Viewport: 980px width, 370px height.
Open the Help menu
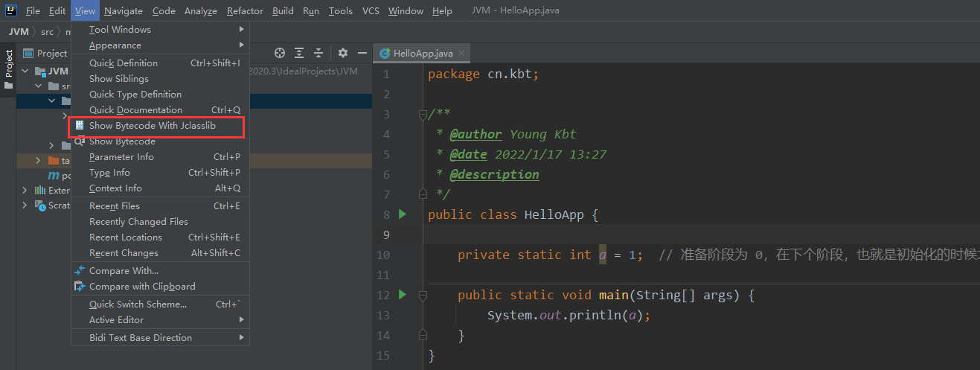point(442,11)
